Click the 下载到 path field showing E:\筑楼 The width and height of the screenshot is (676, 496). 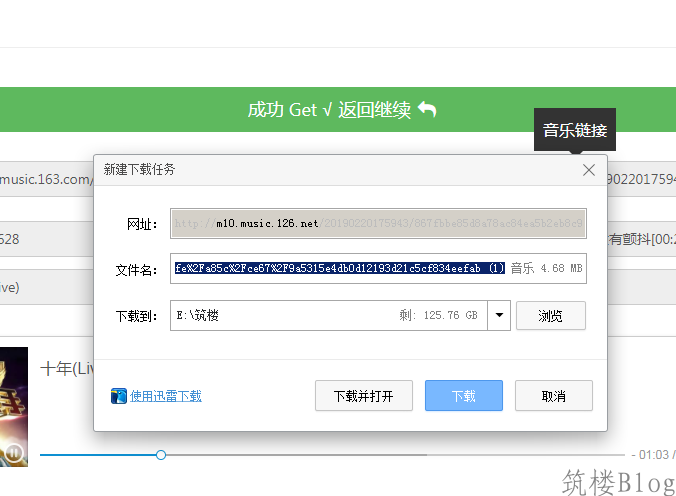tap(280, 316)
